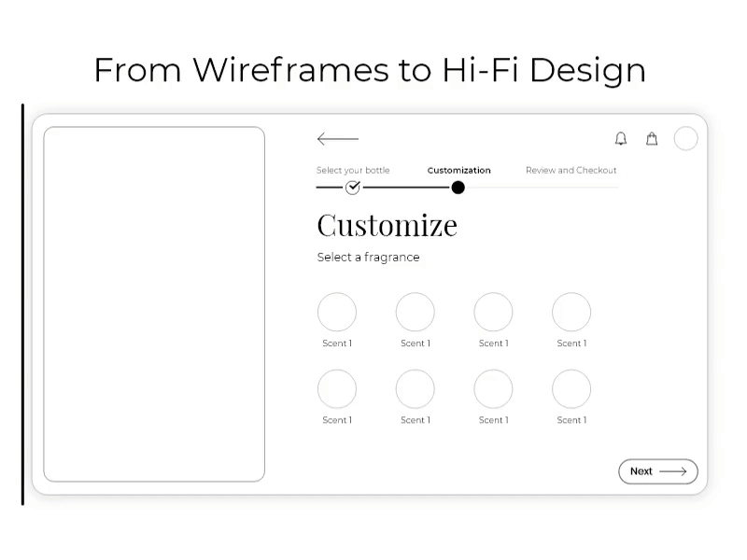Switch to the Review and Checkout step
The width and height of the screenshot is (747, 560).
pyautogui.click(x=571, y=170)
